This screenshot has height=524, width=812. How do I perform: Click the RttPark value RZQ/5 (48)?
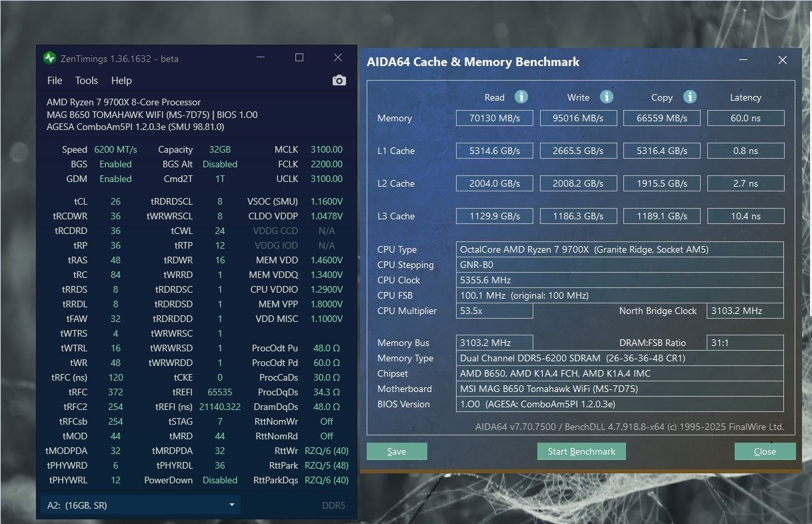(x=327, y=465)
